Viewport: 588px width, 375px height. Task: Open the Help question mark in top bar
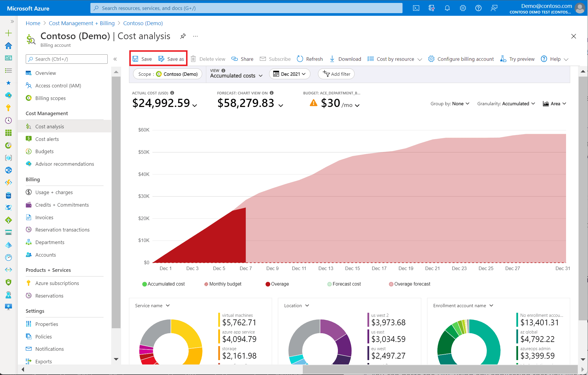[x=478, y=8]
